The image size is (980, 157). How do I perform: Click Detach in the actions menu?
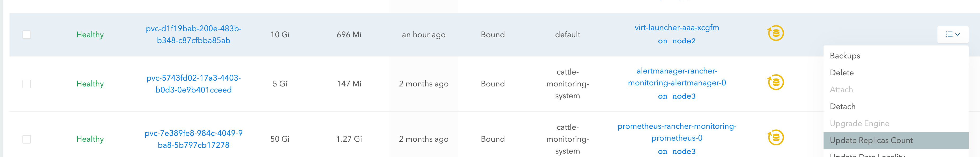(x=842, y=107)
